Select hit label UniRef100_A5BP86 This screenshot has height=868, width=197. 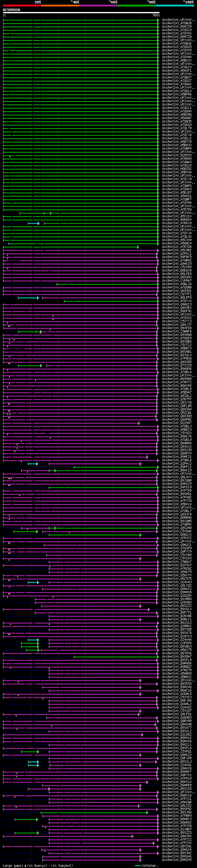point(177,94)
